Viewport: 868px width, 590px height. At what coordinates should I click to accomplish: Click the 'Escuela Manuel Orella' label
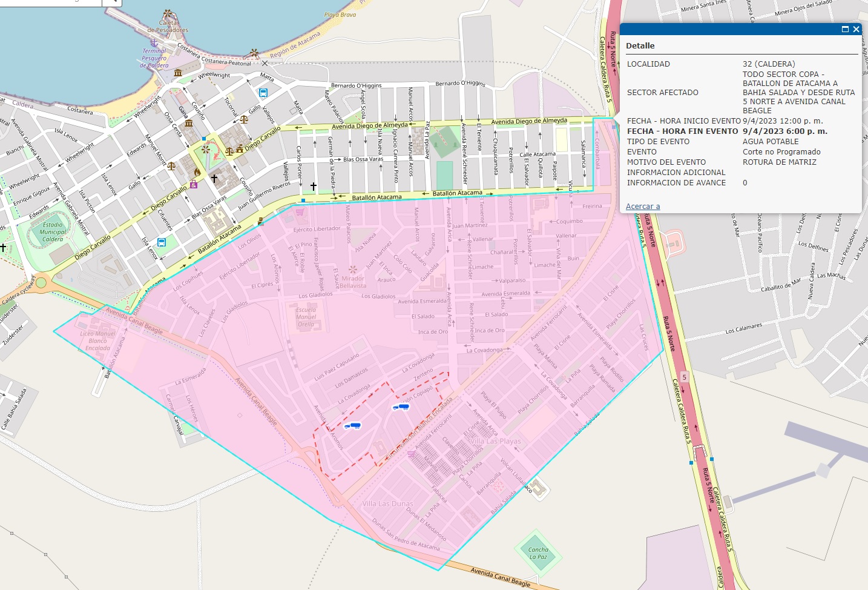(x=306, y=317)
